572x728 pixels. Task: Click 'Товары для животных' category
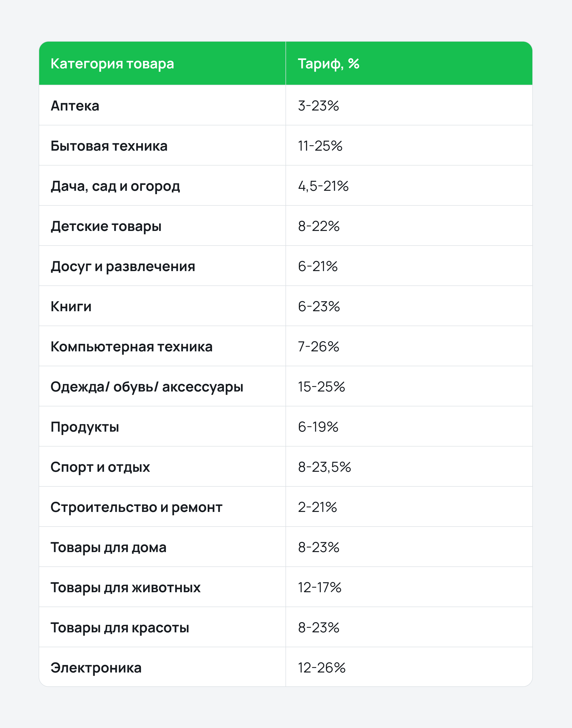pyautogui.click(x=125, y=587)
